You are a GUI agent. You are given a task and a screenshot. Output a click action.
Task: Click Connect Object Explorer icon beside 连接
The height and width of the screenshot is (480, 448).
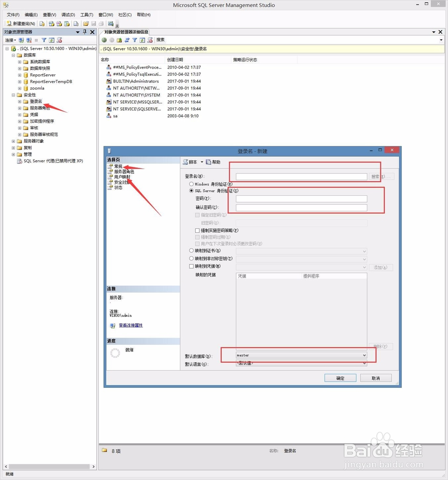coord(21,40)
